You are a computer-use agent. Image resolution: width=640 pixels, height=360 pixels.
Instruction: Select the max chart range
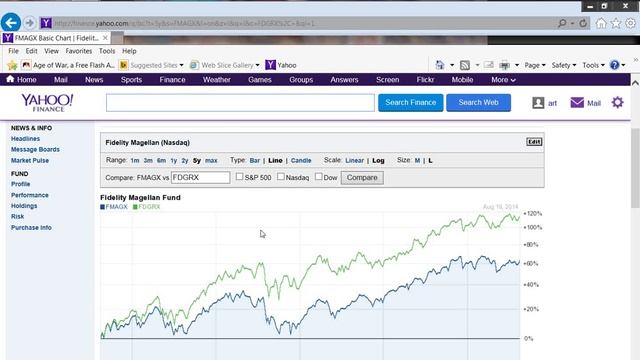pyautogui.click(x=211, y=160)
